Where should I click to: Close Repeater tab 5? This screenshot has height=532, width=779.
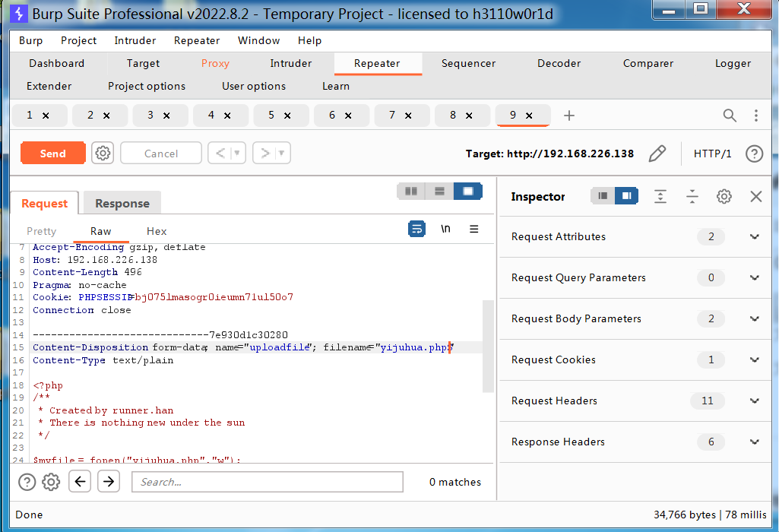pos(287,116)
